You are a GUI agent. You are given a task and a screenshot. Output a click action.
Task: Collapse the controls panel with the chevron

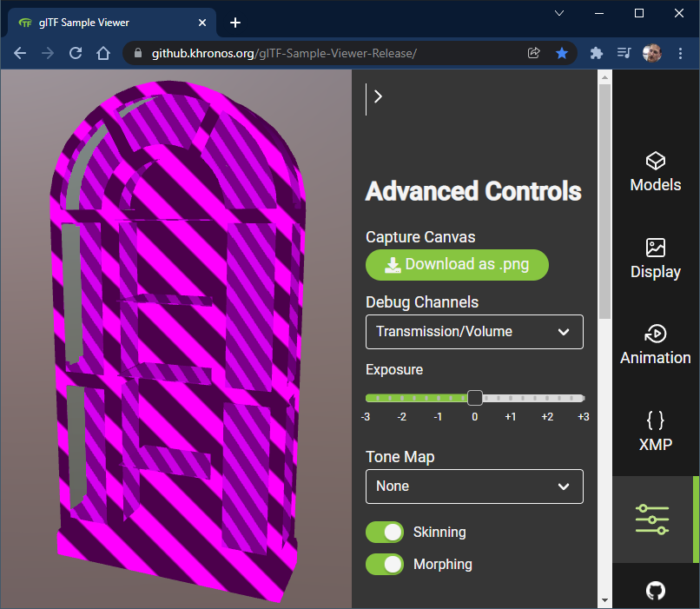click(377, 96)
